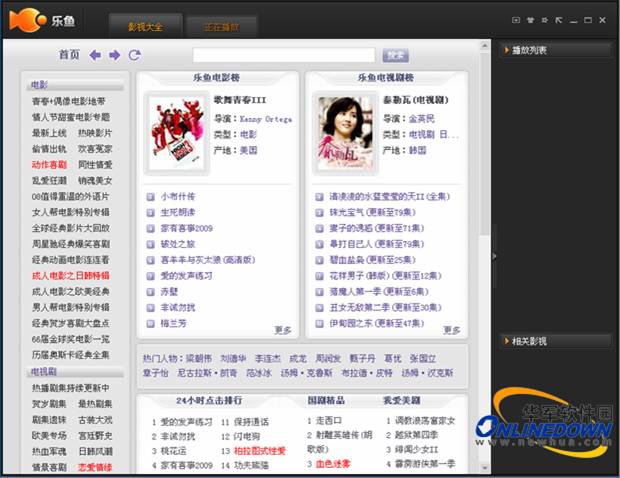Screen dimensions: 620x478
Task: Switch to the 正在播放 tab
Action: [x=221, y=27]
